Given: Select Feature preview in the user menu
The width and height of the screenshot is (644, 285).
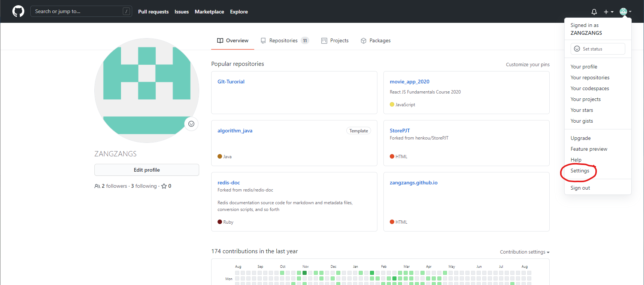Looking at the screenshot, I should [598, 149].
